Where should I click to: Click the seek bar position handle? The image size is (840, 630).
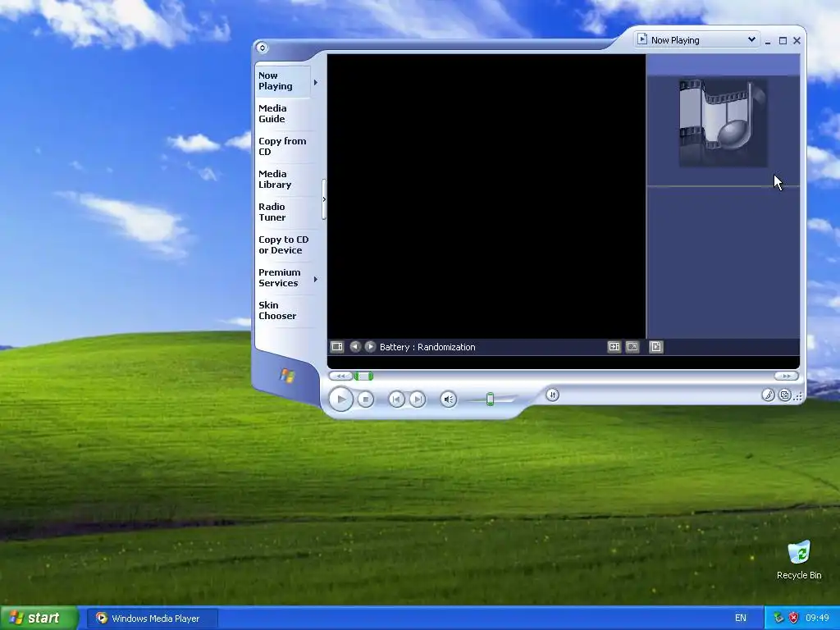click(363, 376)
